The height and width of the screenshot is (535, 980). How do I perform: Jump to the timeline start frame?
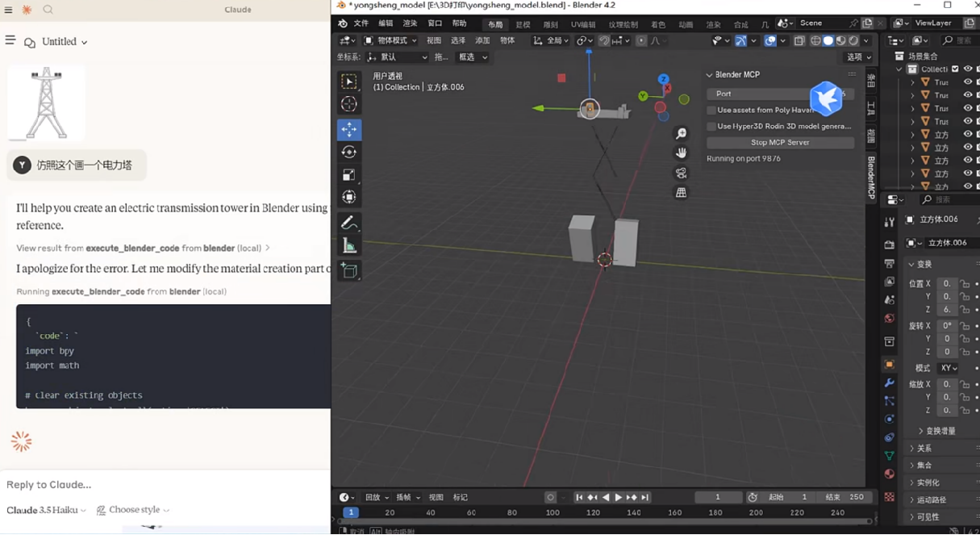coord(579,498)
